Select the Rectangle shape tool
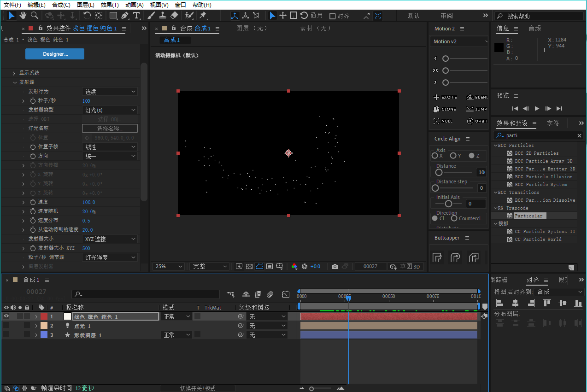The width and height of the screenshot is (587, 392). tap(113, 15)
